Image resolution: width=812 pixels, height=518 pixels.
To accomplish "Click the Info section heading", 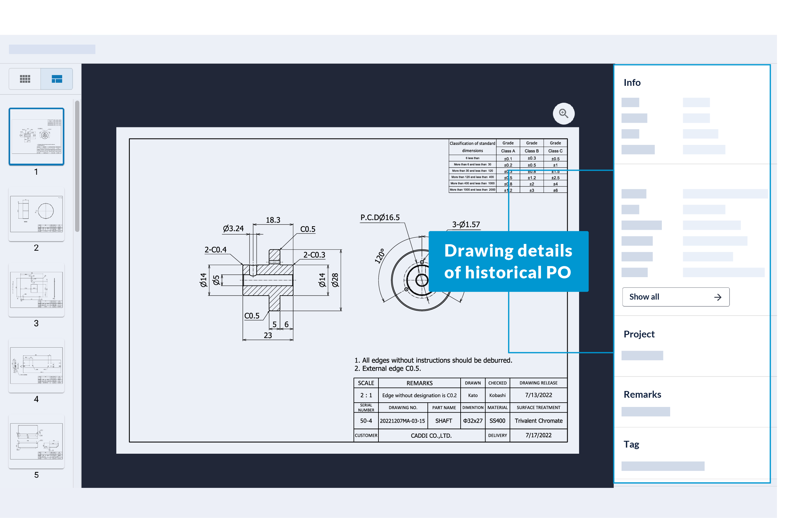I will pyautogui.click(x=632, y=82).
